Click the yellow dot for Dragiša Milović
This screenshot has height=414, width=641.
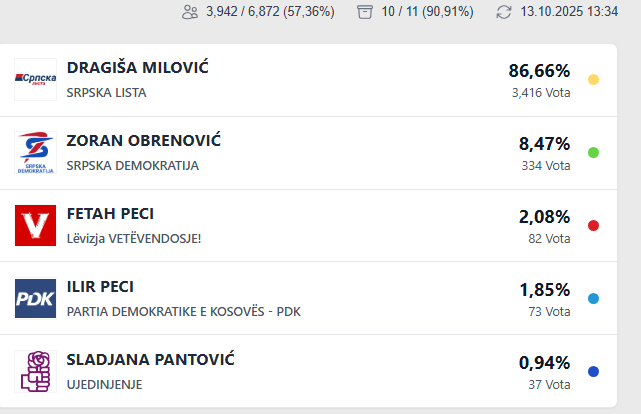tap(593, 80)
